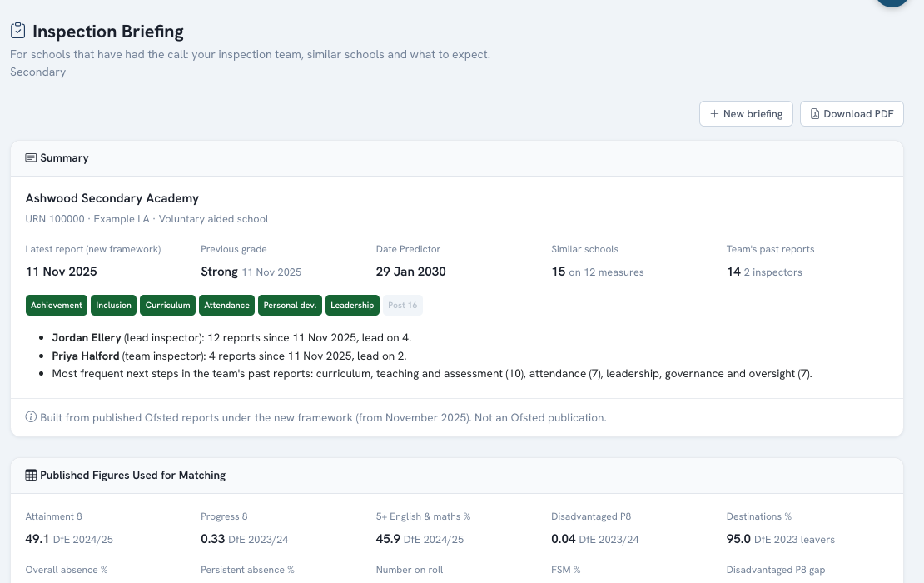924x583 pixels.
Task: Click the Persistent absence % label
Action: 247,570
